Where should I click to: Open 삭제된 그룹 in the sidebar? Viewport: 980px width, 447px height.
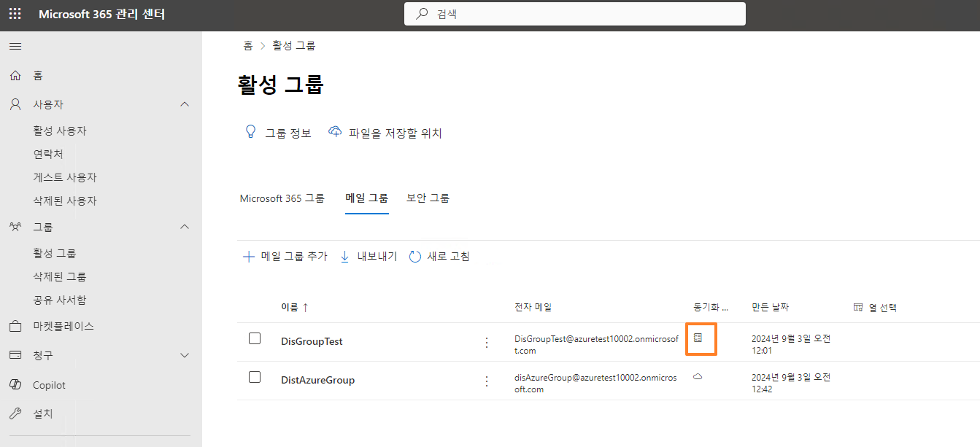point(60,276)
